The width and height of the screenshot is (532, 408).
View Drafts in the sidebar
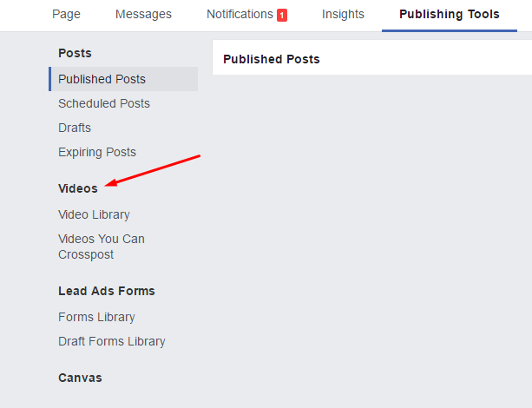coord(75,128)
